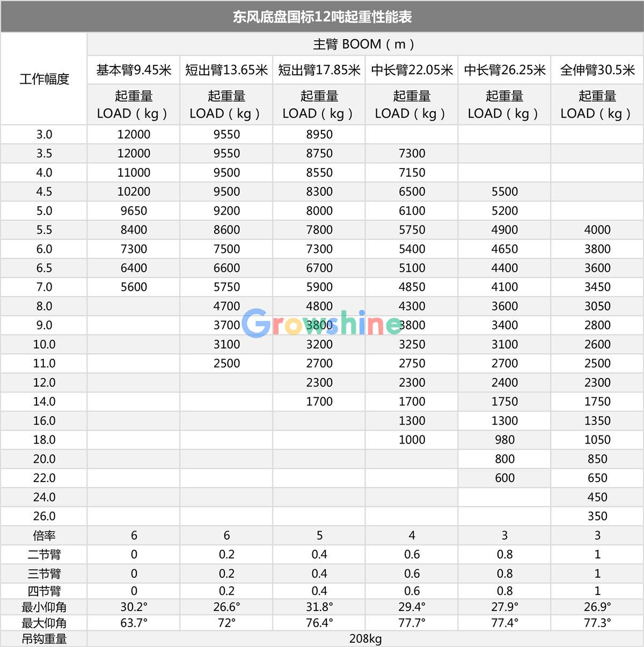Select the 14.0 row label
644x647 pixels.
[x=44, y=402]
